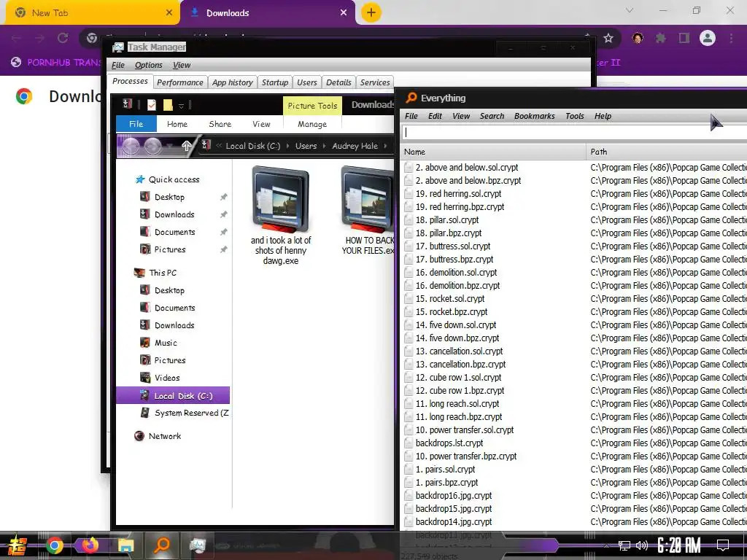Image resolution: width=747 pixels, height=560 pixels.
Task: Open the Start menu button
Action: click(18, 545)
